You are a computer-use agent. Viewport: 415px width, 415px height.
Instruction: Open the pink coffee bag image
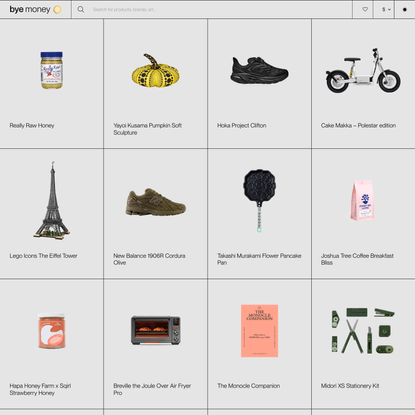[363, 200]
